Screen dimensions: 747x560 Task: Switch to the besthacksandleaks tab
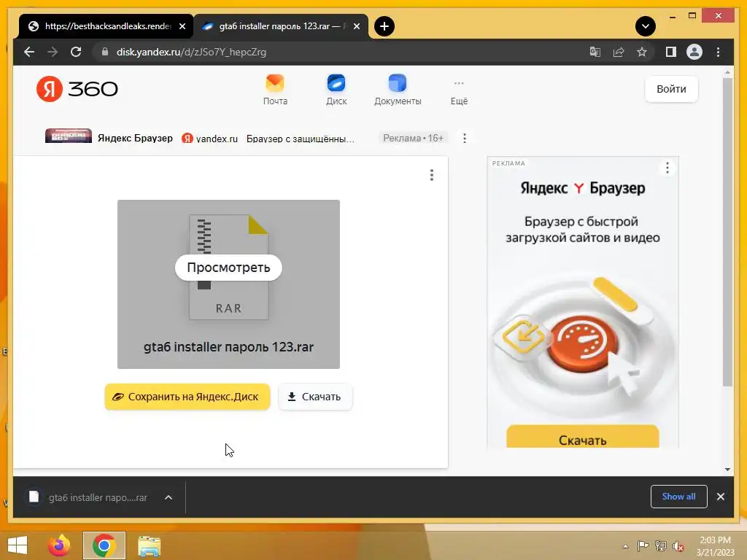click(x=107, y=26)
